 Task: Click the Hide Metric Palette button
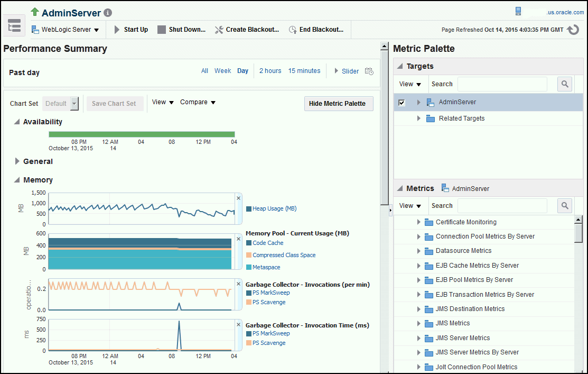point(338,104)
